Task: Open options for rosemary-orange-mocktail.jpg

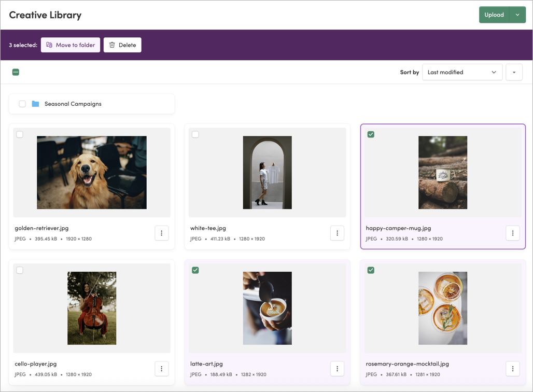Action: pyautogui.click(x=513, y=369)
